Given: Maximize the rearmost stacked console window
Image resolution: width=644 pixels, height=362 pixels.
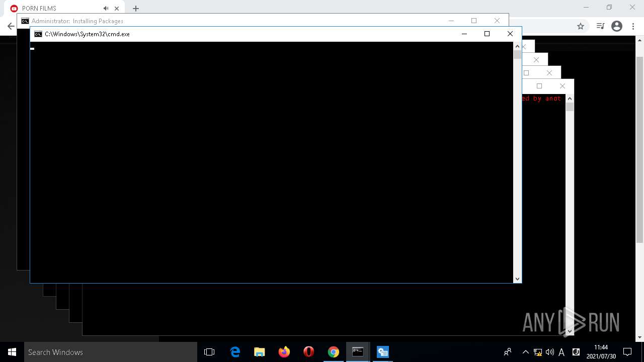Looking at the screenshot, I should pos(539,86).
